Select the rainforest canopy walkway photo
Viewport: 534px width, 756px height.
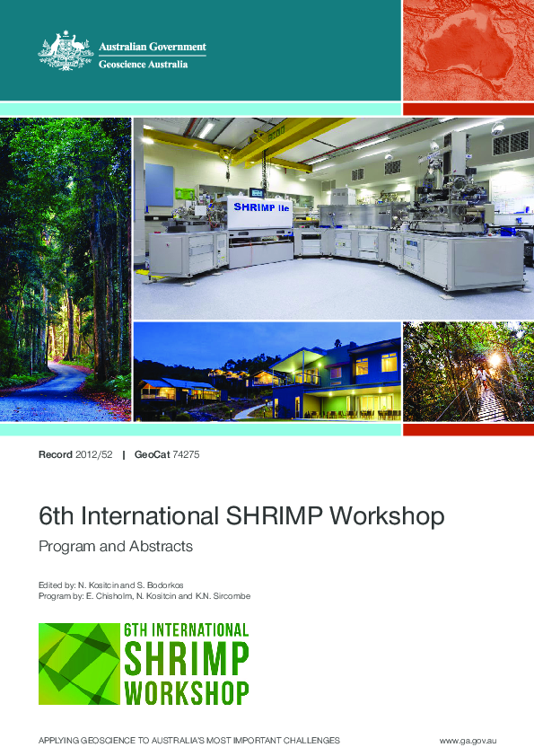(468, 372)
